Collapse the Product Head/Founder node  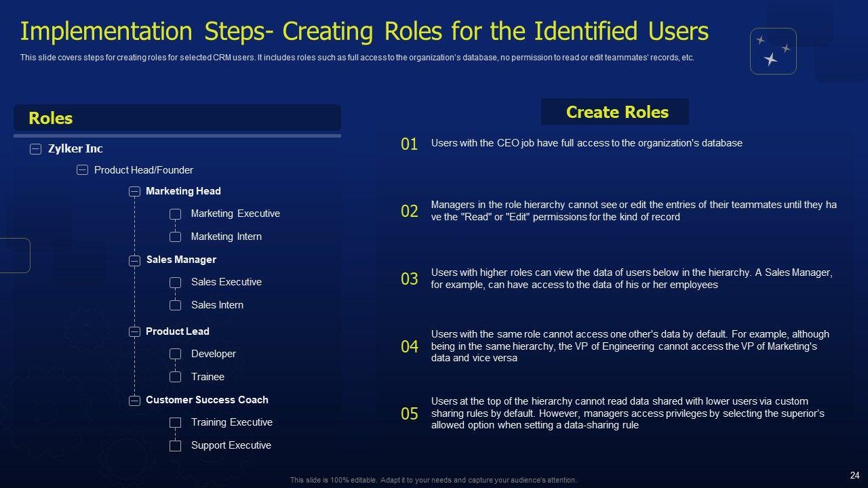point(82,170)
